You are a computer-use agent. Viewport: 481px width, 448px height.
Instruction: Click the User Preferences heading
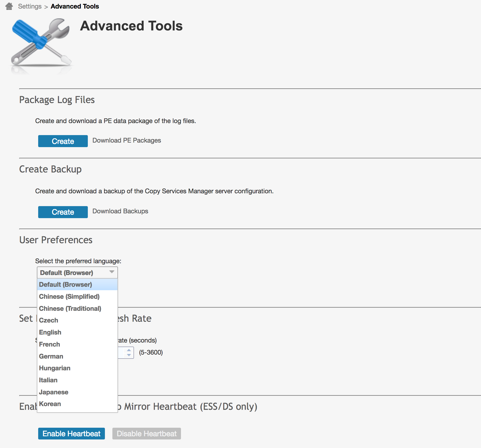56,240
